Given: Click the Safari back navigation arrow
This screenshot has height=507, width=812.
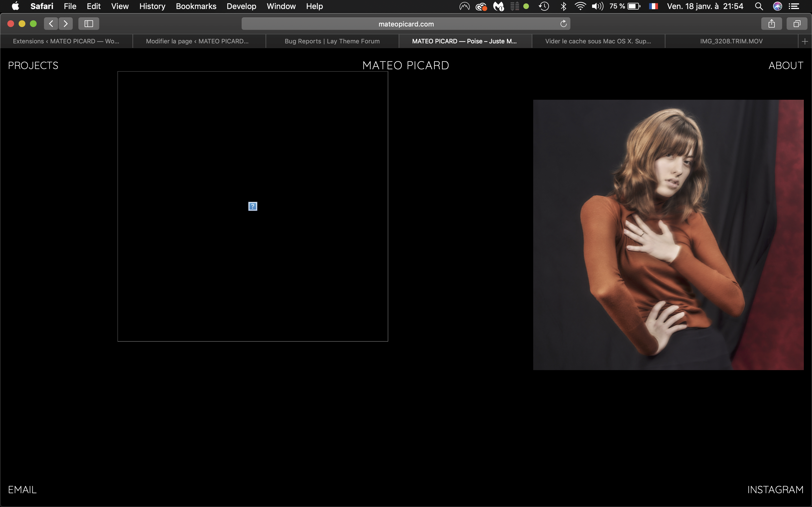Looking at the screenshot, I should (51, 23).
